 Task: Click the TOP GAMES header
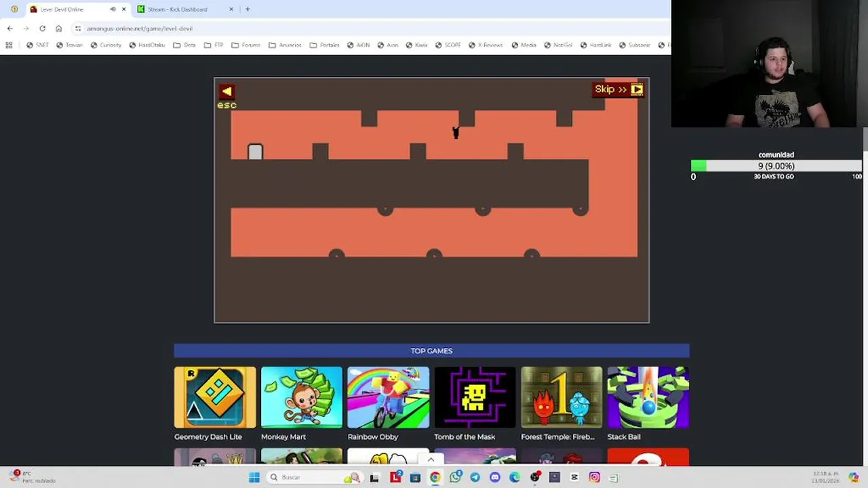431,350
